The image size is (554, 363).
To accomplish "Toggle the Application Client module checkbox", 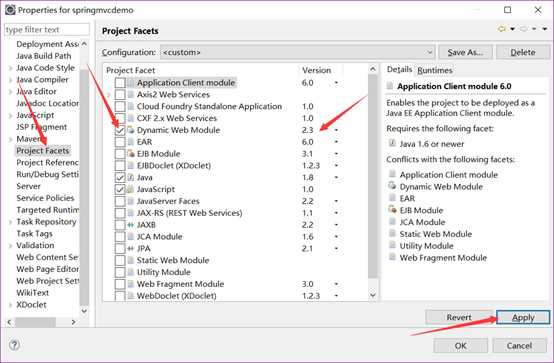I will pos(120,83).
